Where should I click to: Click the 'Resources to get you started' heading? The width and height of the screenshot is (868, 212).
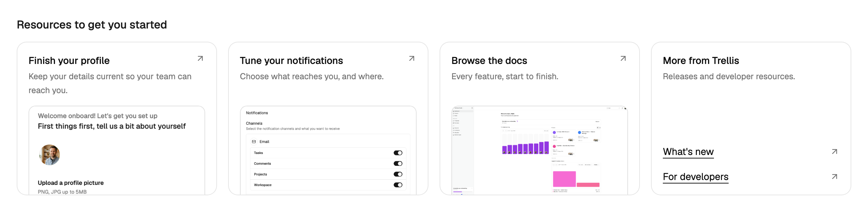point(92,25)
